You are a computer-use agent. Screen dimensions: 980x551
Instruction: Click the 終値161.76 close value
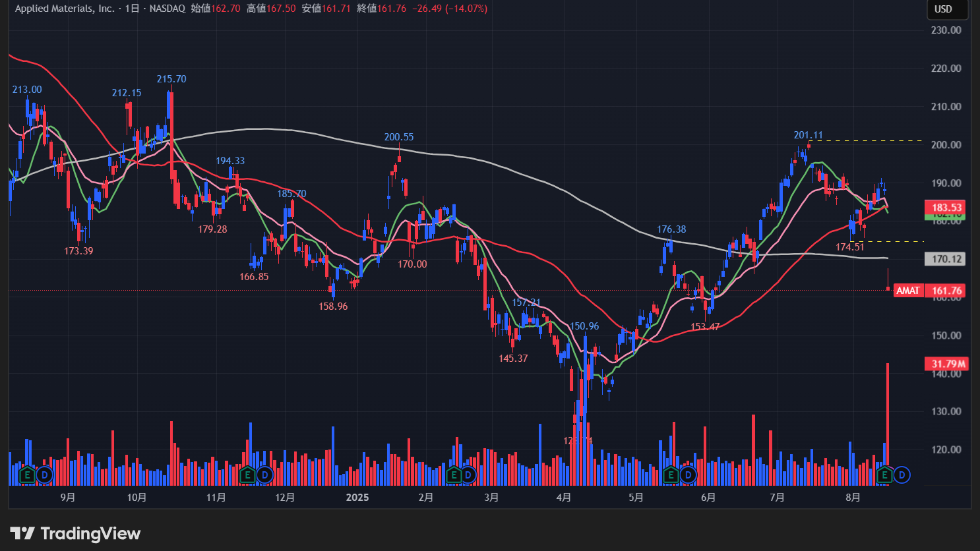pos(382,9)
